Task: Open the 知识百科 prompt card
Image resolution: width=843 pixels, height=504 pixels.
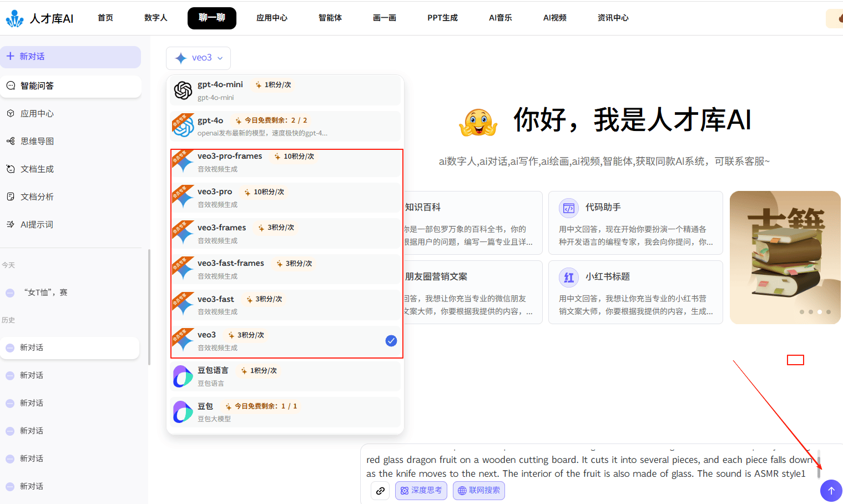Action: pos(473,223)
